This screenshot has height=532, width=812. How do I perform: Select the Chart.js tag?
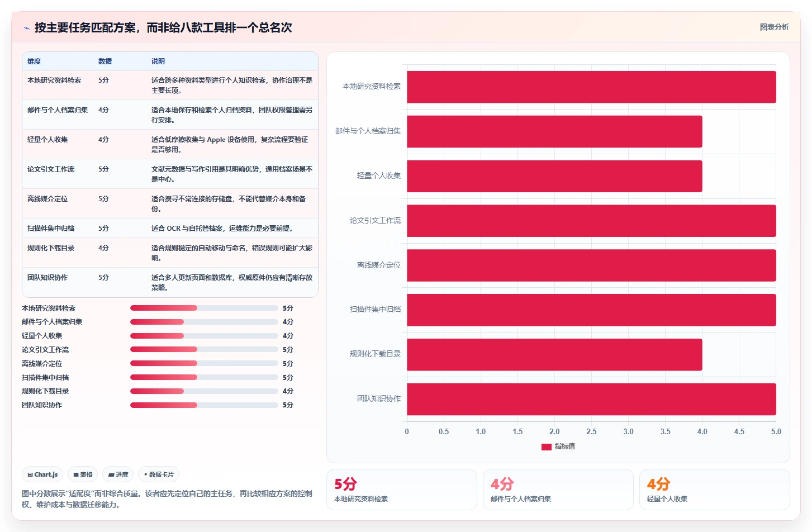pos(42,474)
